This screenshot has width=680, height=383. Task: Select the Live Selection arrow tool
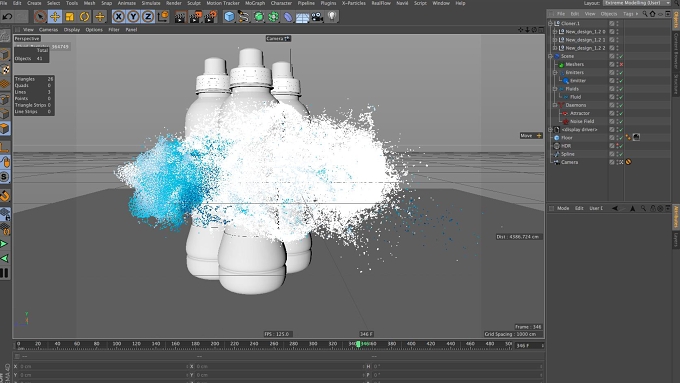(40, 17)
